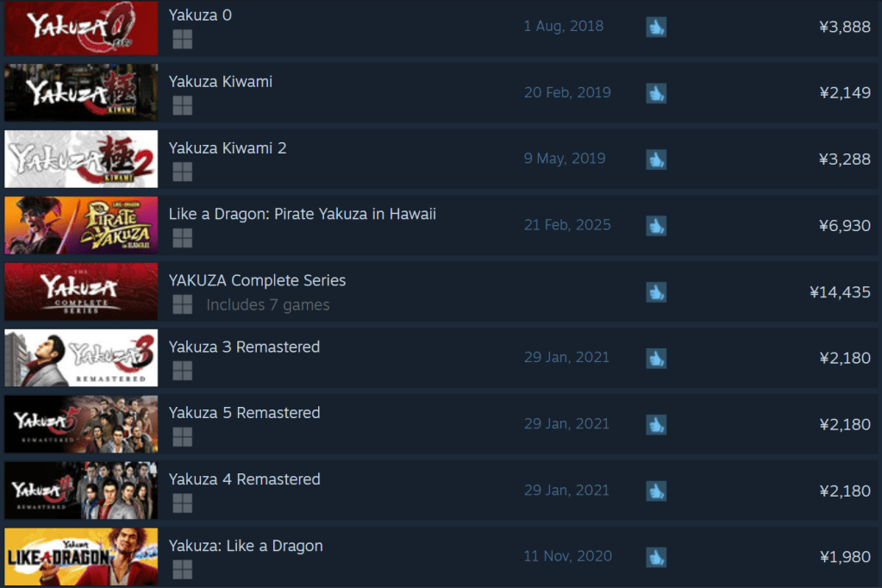Open the YAKUZA Complete Series title
This screenshot has height=588, width=882.
pos(257,280)
